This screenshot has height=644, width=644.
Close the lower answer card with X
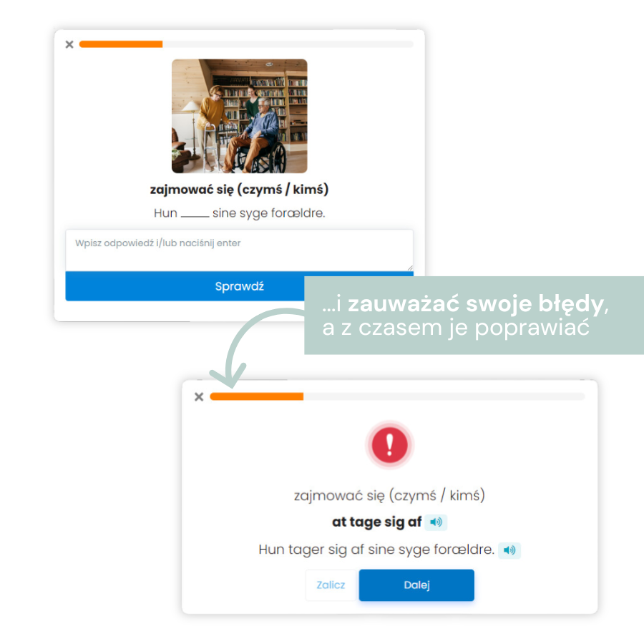coord(199,396)
